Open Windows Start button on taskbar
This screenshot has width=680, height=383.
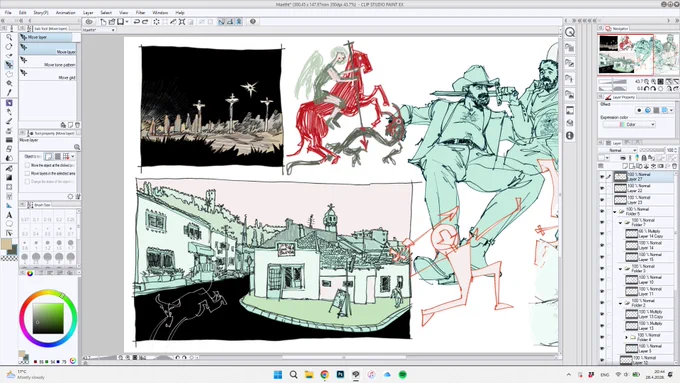[278, 374]
